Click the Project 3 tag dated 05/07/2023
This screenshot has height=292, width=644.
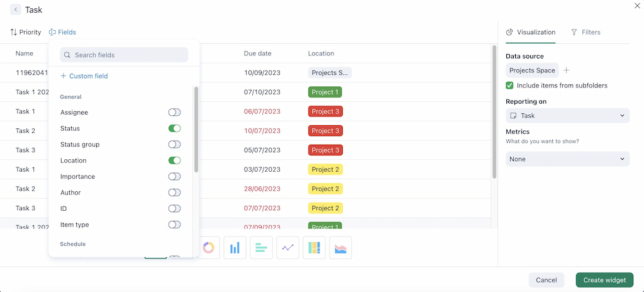coord(325,150)
